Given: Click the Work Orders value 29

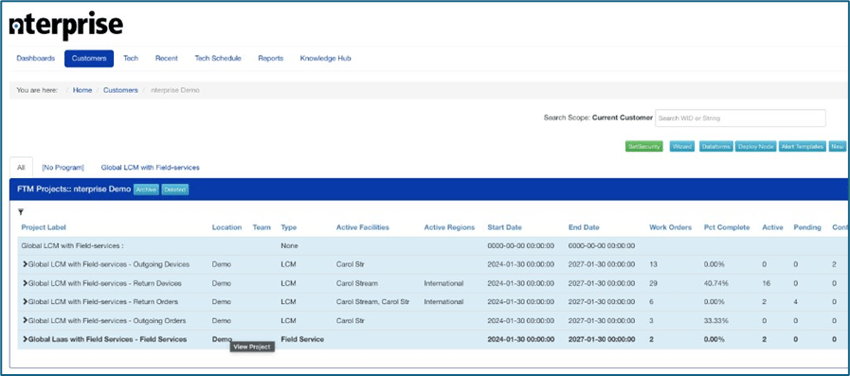Looking at the screenshot, I should coord(653,283).
